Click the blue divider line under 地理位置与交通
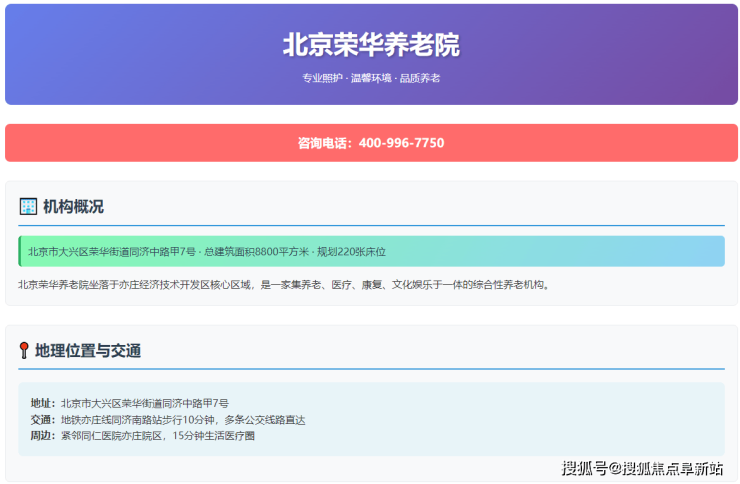Viewport: 740px width, 484px height. 371,369
